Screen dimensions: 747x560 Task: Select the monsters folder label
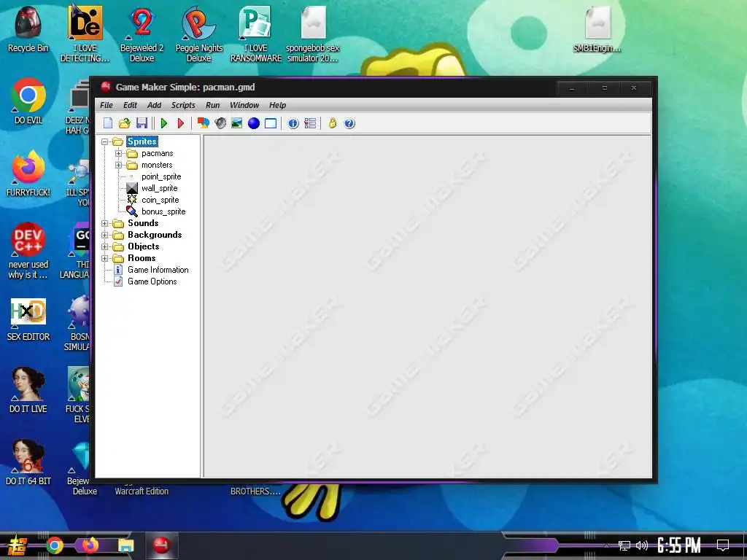click(157, 165)
